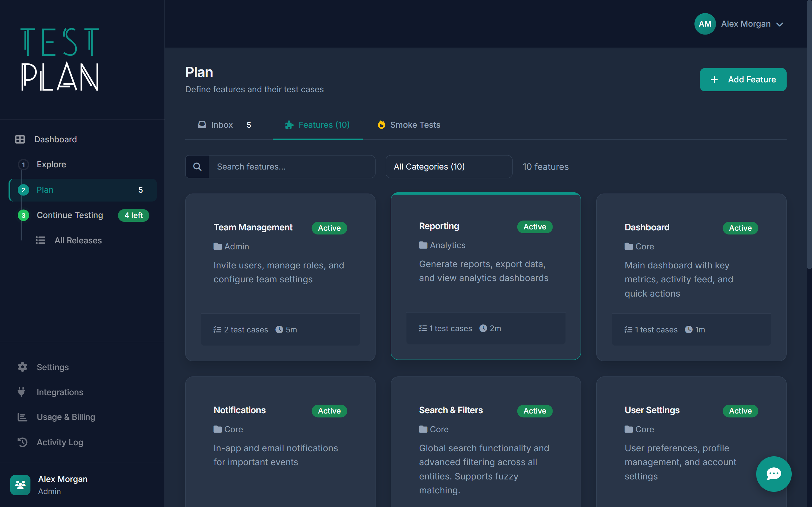Toggle the Active badge on Notifications card
This screenshot has height=507, width=812.
pyautogui.click(x=329, y=411)
